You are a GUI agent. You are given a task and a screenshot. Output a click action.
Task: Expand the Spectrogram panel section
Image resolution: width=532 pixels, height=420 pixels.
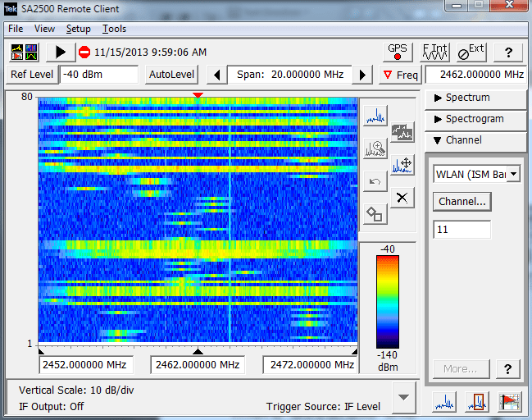[x=475, y=119]
